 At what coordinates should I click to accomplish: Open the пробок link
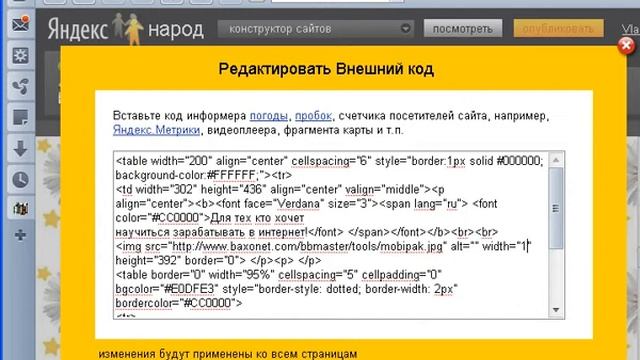pos(313,116)
